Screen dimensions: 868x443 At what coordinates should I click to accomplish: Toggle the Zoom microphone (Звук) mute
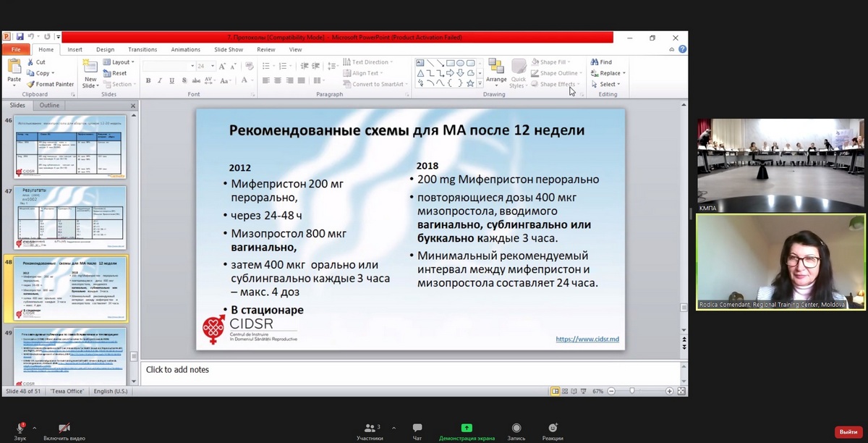click(x=20, y=428)
